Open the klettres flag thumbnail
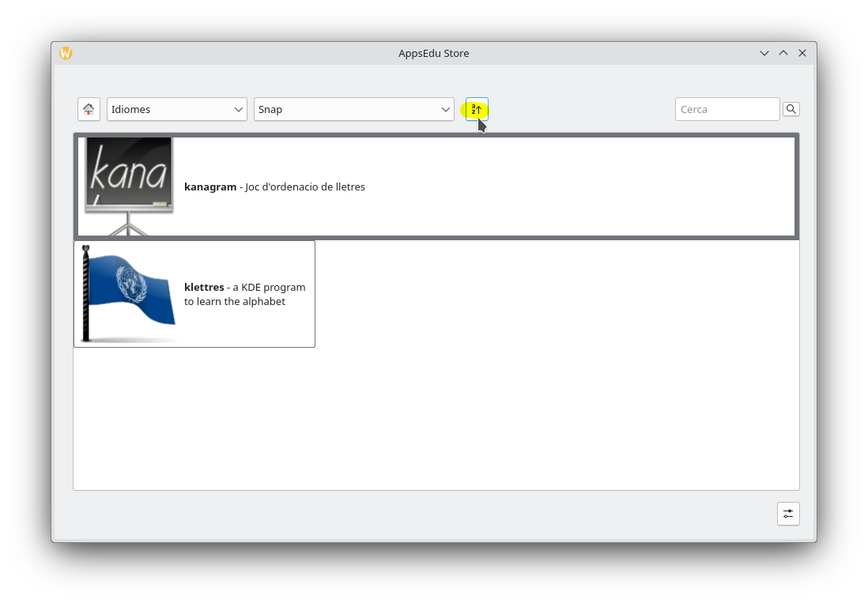Screen dimensions: 868x603 coord(128,294)
